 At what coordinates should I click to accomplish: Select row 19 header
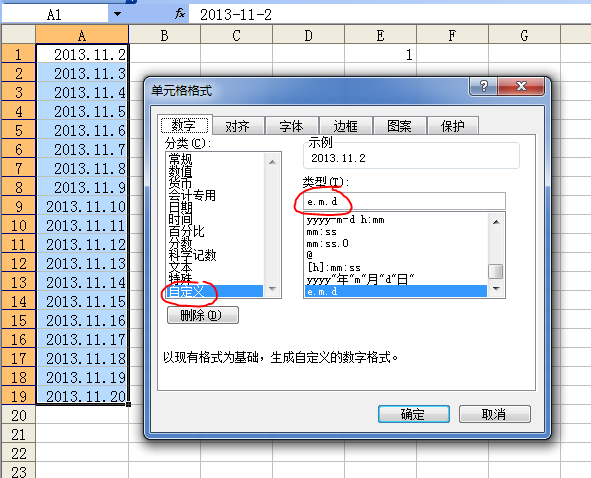[x=18, y=396]
